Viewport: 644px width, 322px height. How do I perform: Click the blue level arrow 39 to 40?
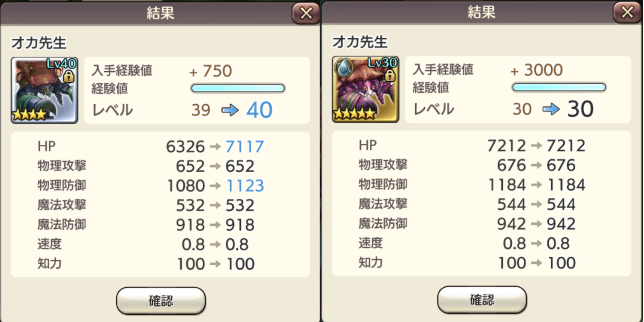point(230,111)
